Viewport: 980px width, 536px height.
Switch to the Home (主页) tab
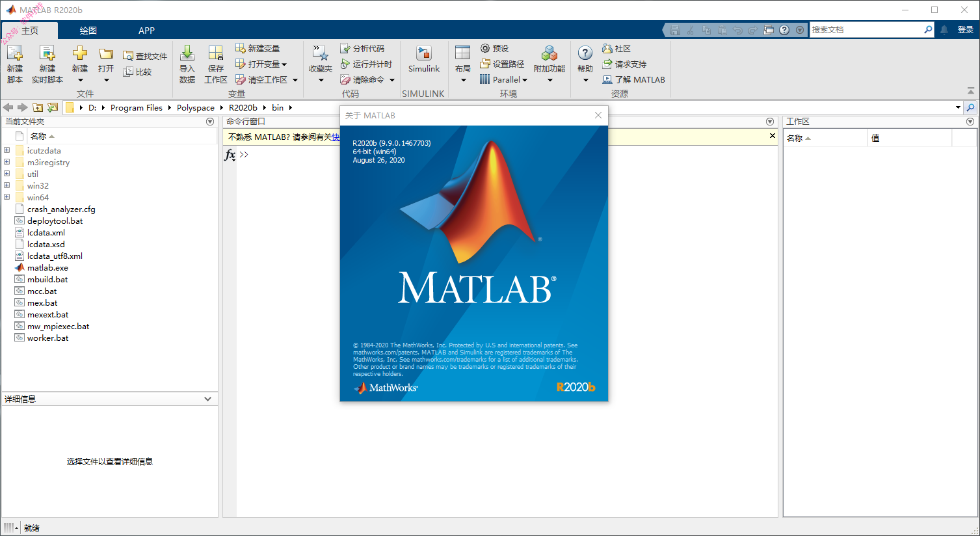(x=30, y=31)
